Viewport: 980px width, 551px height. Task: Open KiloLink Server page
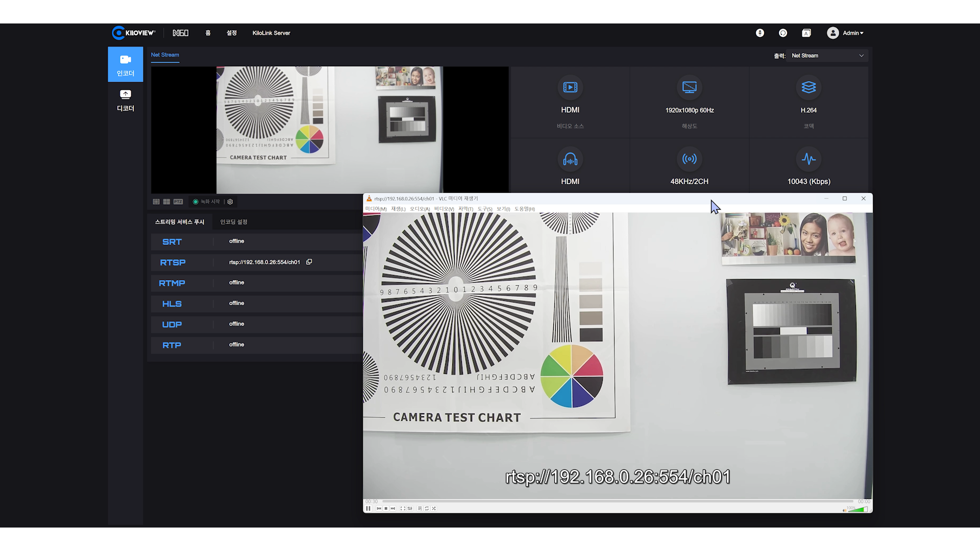pyautogui.click(x=271, y=33)
